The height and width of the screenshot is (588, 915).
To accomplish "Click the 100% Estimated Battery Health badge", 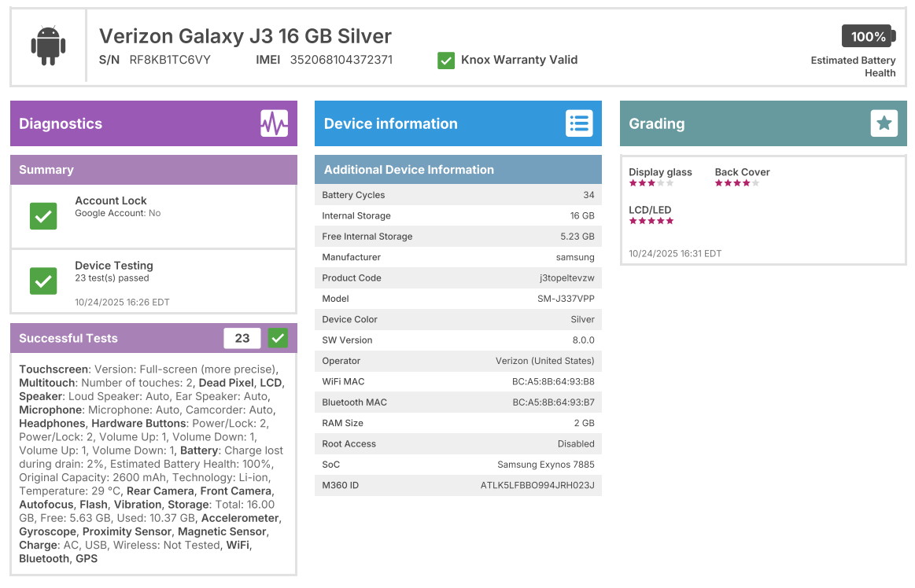I will (869, 36).
